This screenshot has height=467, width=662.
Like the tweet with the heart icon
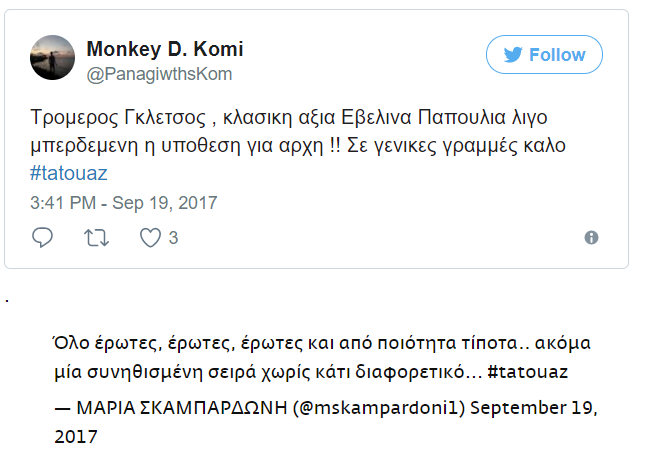tap(149, 237)
